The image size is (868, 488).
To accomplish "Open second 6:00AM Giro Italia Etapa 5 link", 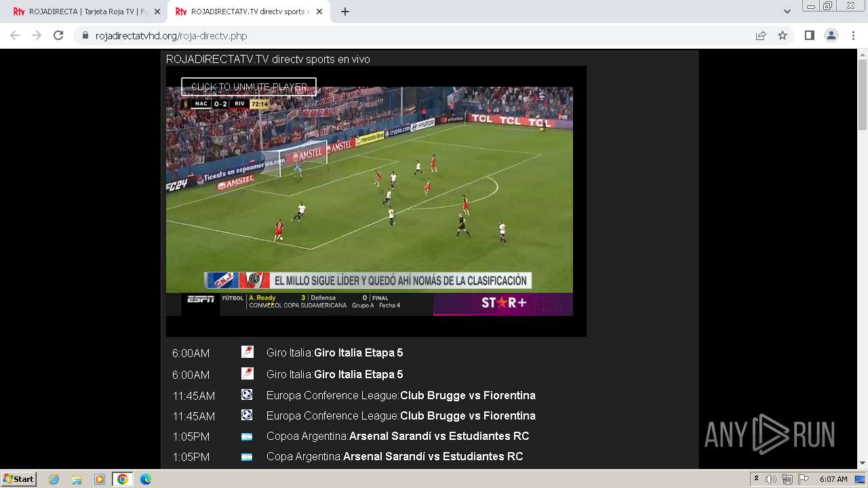I will (x=334, y=375).
